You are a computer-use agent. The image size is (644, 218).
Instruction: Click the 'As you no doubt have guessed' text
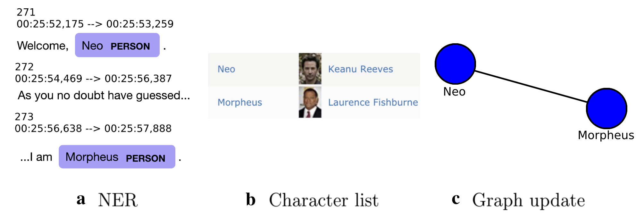[104, 96]
